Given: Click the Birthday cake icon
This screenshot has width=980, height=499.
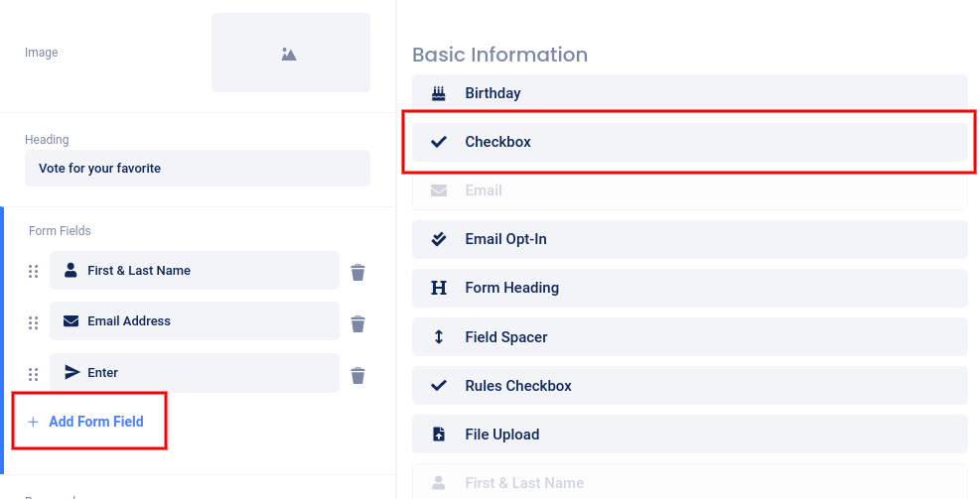Looking at the screenshot, I should pyautogui.click(x=439, y=93).
